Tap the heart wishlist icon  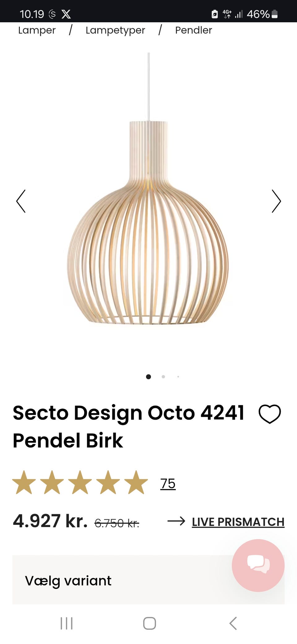coord(269,414)
